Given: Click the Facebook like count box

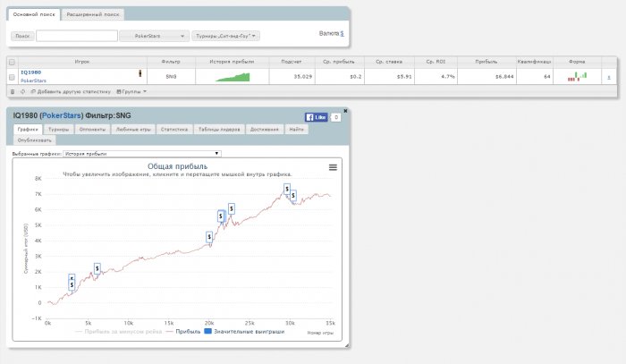Looking at the screenshot, I should click(336, 117).
